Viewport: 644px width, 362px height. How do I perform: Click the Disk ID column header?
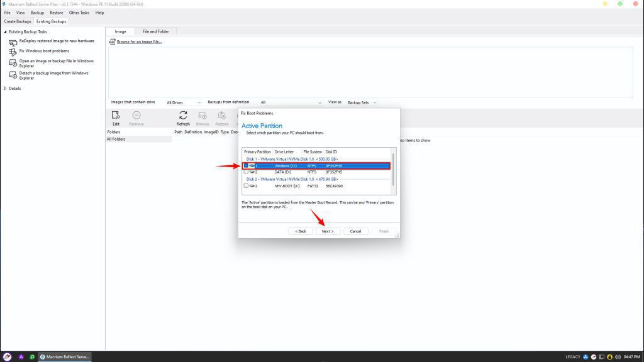331,152
